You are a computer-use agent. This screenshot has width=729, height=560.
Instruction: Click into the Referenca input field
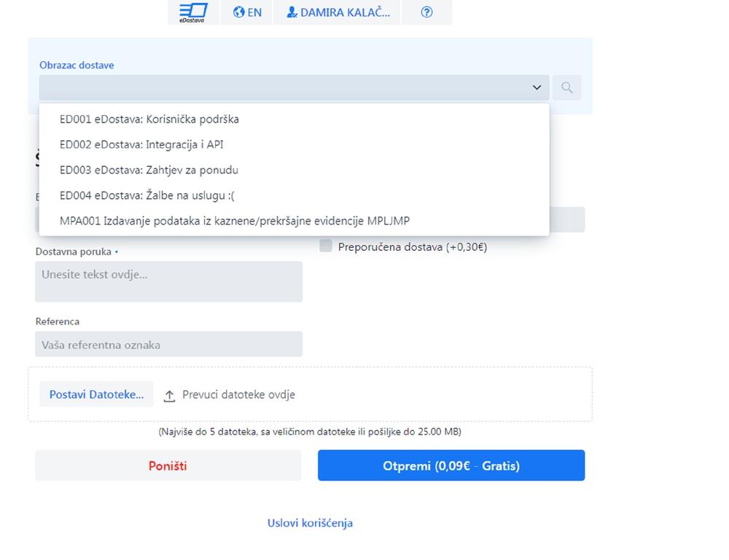point(168,344)
